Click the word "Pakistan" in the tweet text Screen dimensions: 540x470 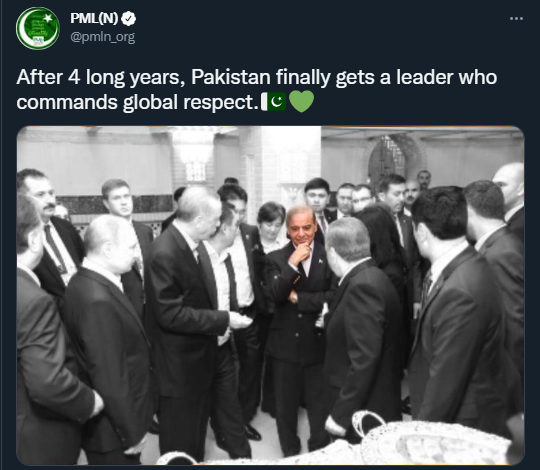230,77
